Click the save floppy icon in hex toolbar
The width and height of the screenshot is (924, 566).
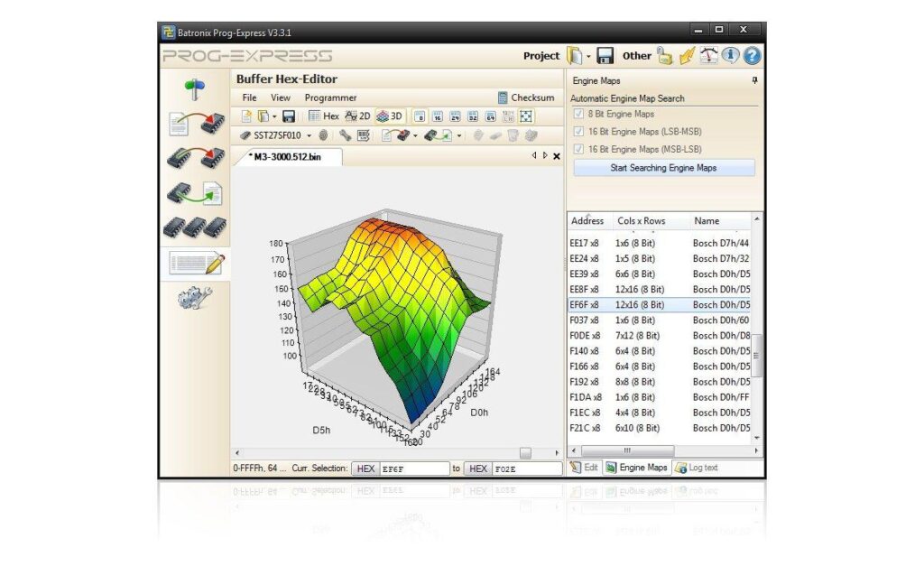point(289,116)
